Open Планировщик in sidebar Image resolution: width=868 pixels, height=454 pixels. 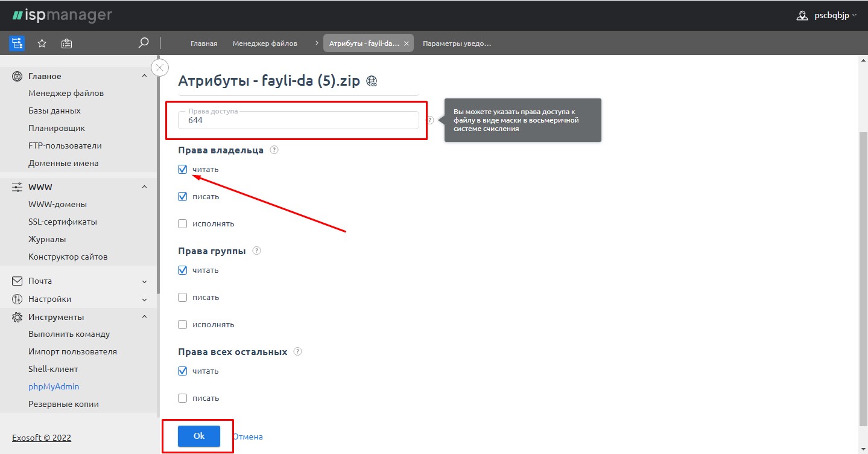pos(57,129)
